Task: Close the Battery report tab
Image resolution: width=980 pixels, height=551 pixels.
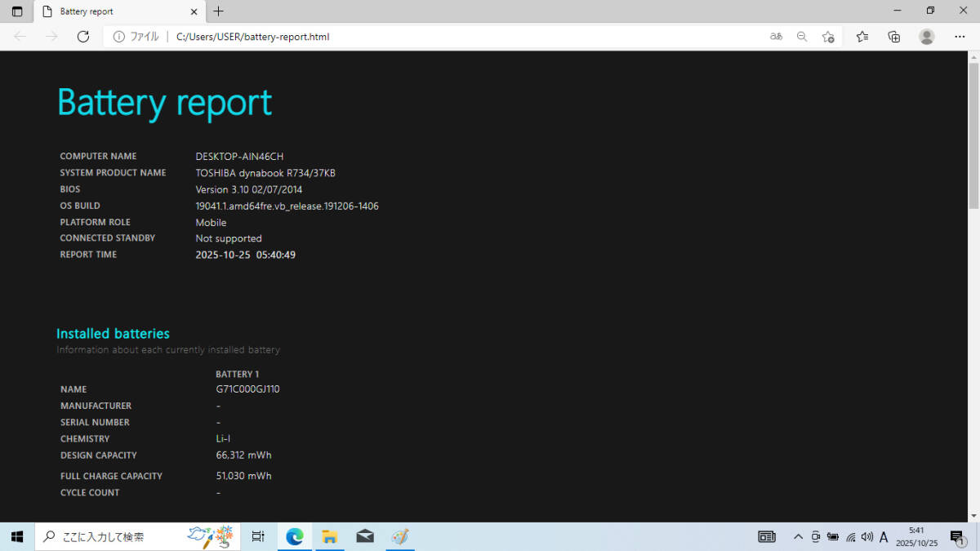Action: [194, 11]
